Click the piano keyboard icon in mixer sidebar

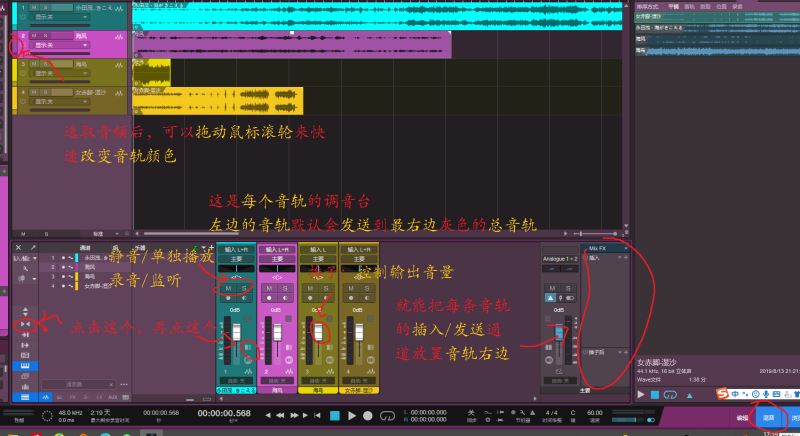[x=25, y=366]
